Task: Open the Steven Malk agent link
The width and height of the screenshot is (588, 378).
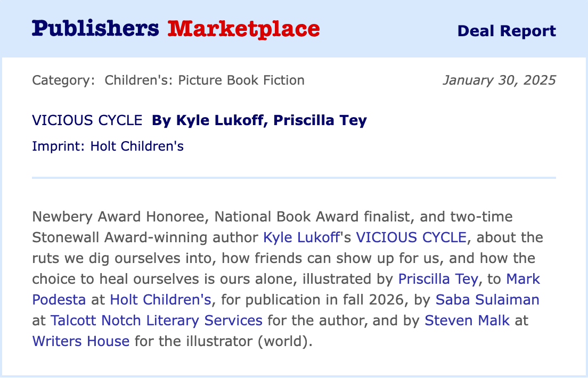Action: (x=466, y=320)
